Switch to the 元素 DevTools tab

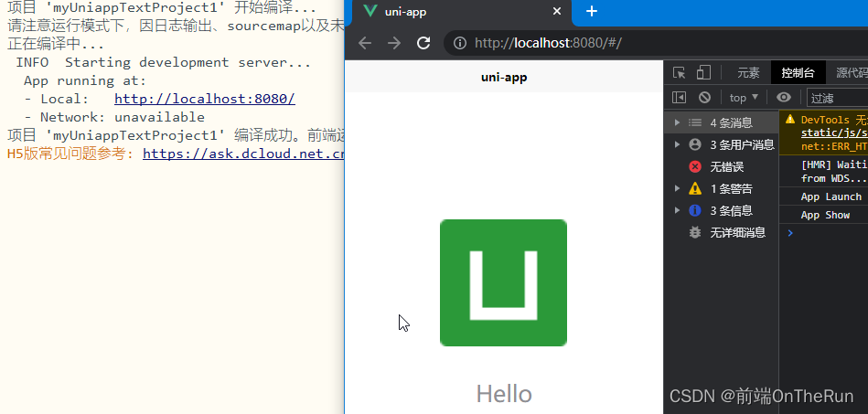[x=748, y=72]
